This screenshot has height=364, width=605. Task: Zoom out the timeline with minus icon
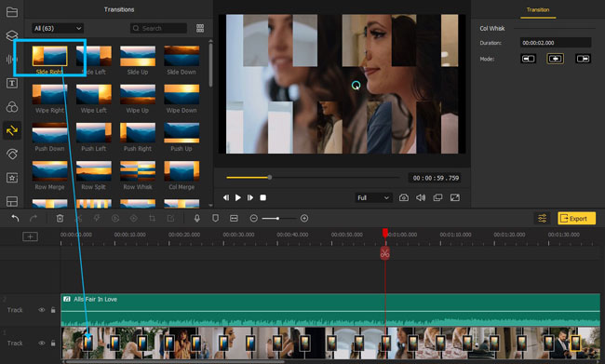pos(253,219)
